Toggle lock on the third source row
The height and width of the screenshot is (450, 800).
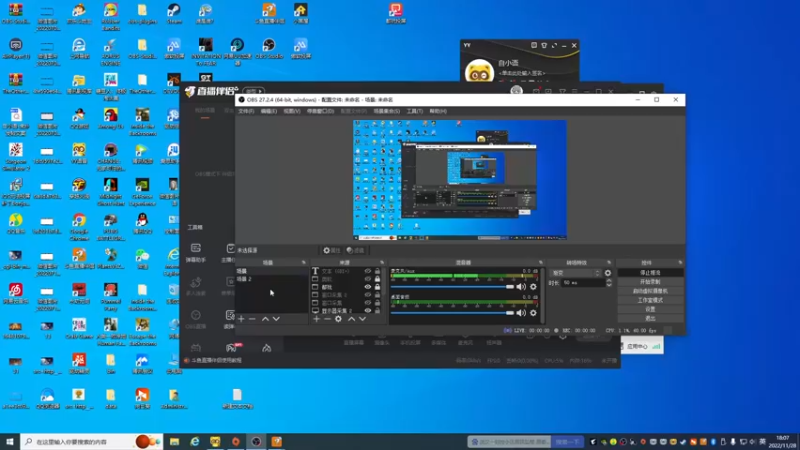[378, 287]
